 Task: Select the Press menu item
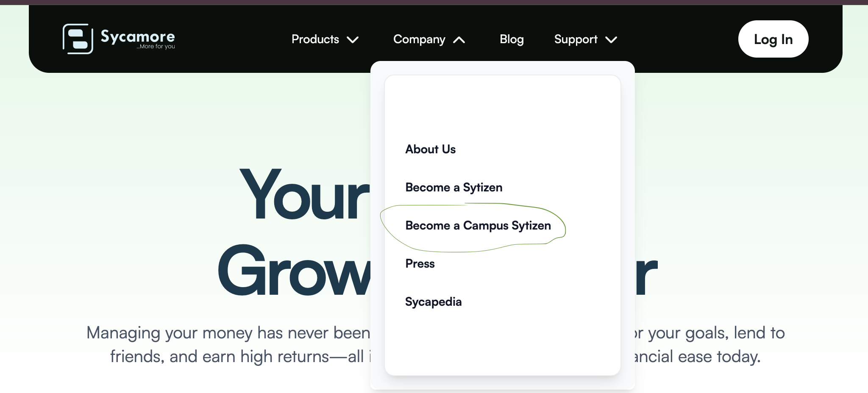coord(420,263)
